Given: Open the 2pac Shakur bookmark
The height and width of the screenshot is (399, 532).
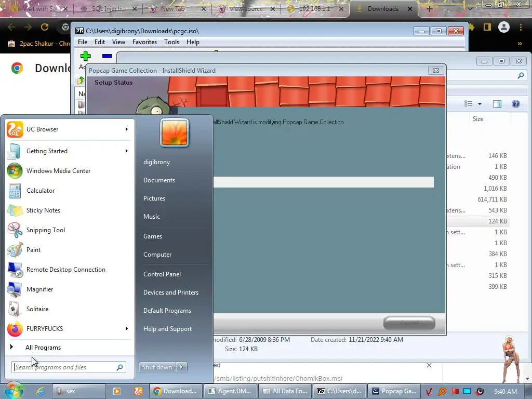Looking at the screenshot, I should (39, 44).
